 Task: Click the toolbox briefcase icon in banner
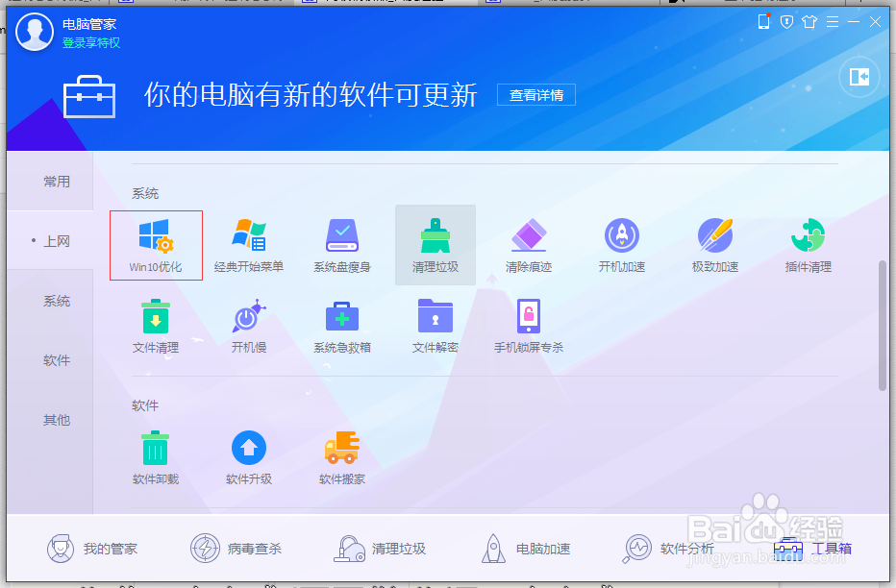coord(89,96)
